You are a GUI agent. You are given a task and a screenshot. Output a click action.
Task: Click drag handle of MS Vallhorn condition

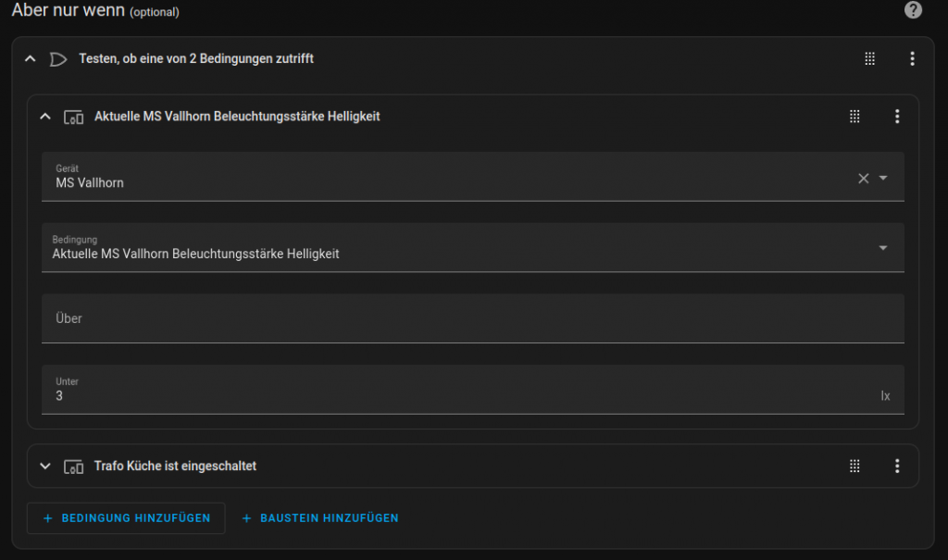pos(854,117)
